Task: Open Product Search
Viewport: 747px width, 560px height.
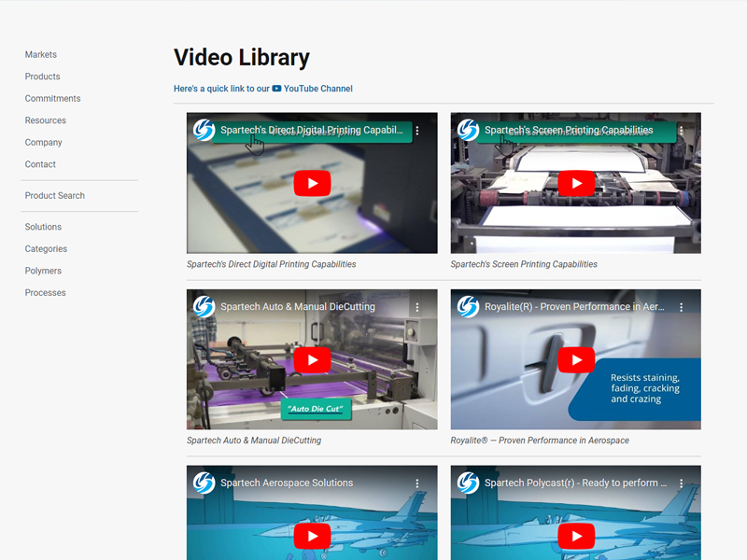Action: (55, 196)
